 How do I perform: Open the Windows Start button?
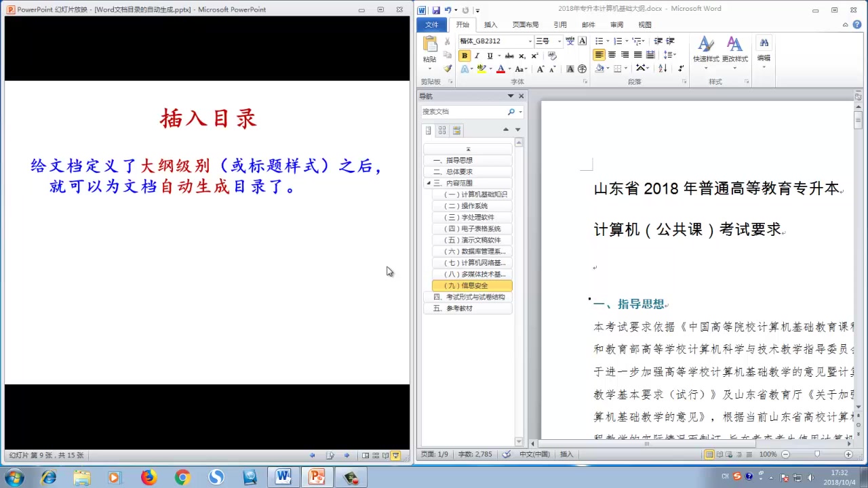(x=14, y=478)
